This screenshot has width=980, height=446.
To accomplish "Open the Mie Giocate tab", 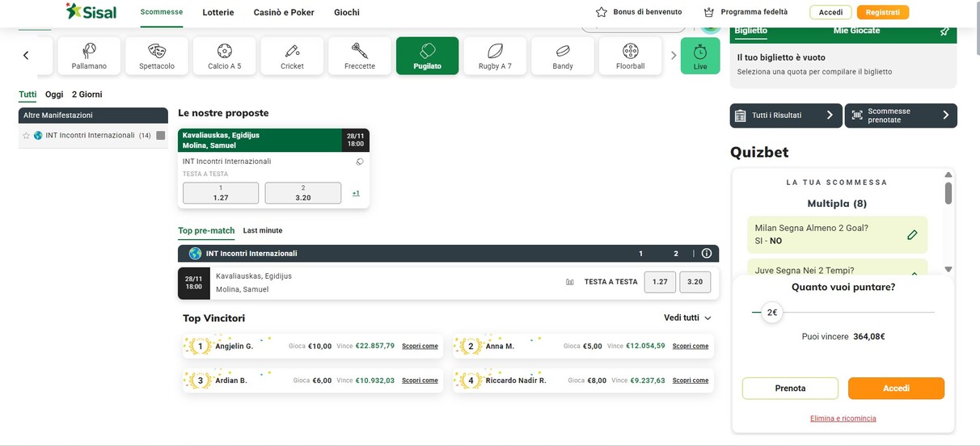I will [x=856, y=31].
